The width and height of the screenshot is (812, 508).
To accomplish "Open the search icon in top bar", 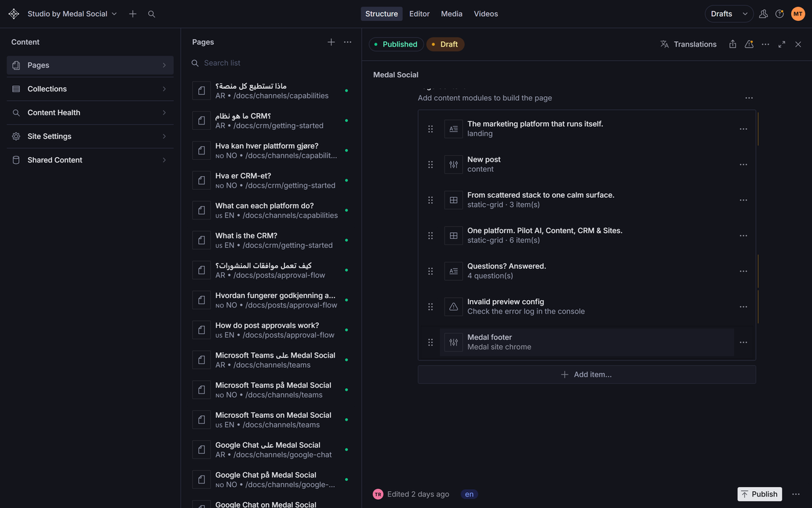I will (x=152, y=14).
